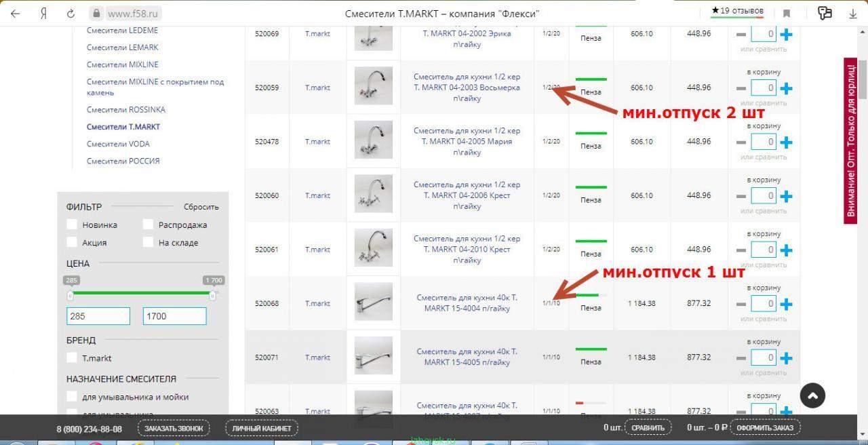Open Смесители РОССИЯ category
The height and width of the screenshot is (445, 868).
(x=123, y=161)
